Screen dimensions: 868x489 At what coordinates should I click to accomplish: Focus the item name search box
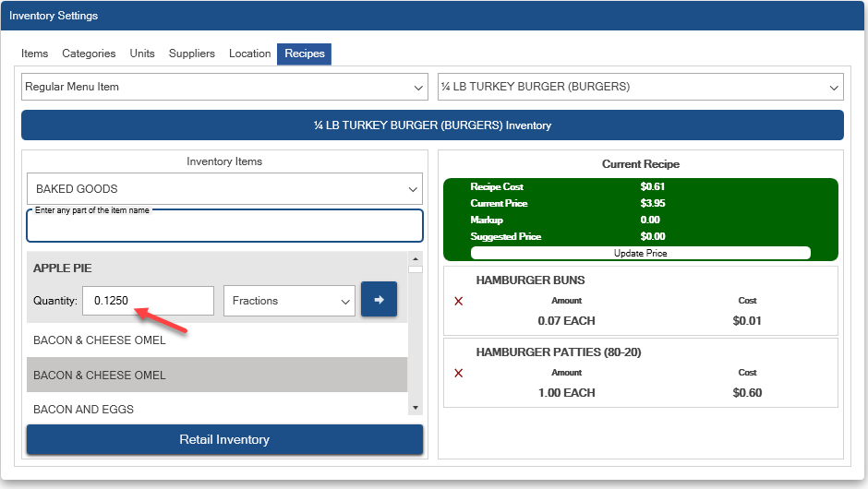[x=224, y=227]
